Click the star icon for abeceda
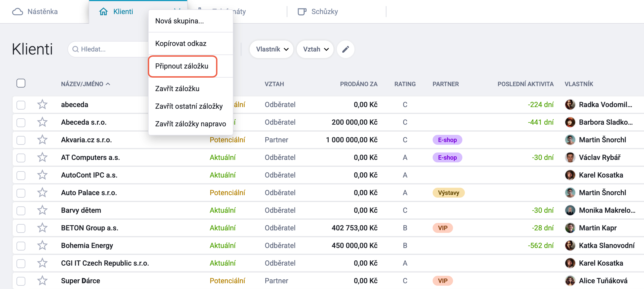Image resolution: width=644 pixels, height=289 pixels. click(42, 105)
